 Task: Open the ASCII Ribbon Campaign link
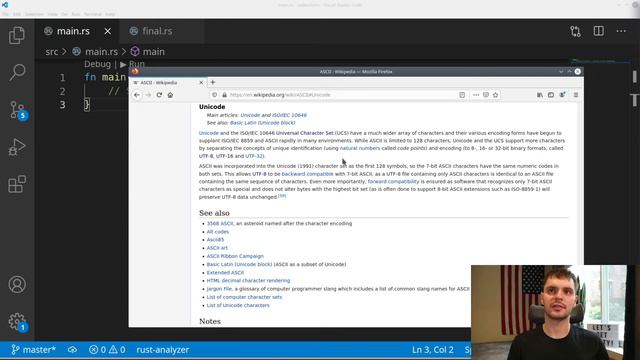[x=235, y=256]
